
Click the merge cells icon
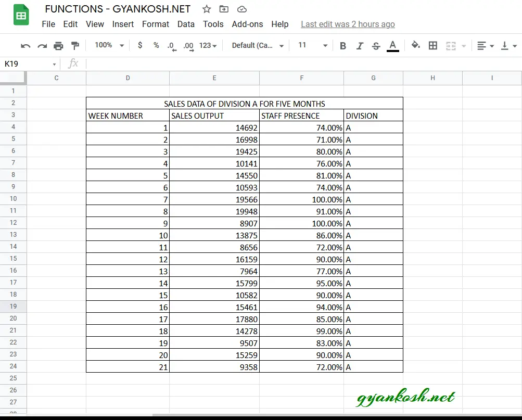click(x=451, y=46)
